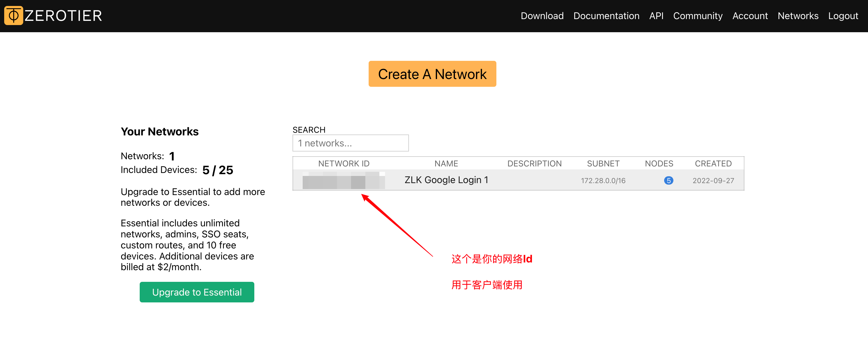Open the Download menu link

[542, 16]
